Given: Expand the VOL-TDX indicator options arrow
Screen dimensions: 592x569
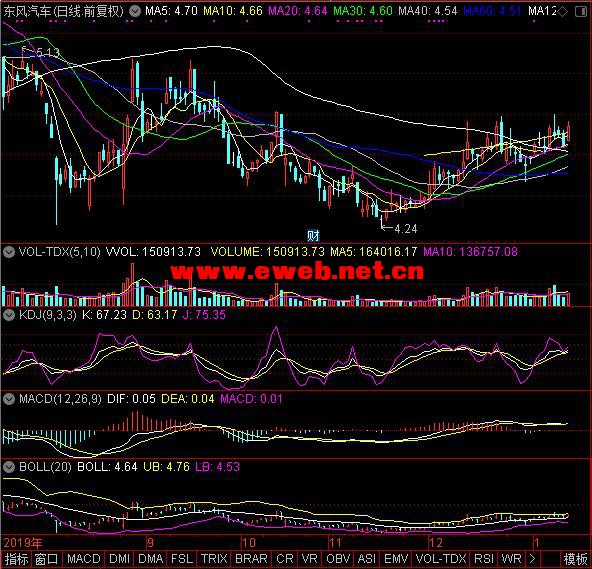Looking at the screenshot, I should click(x=9, y=252).
